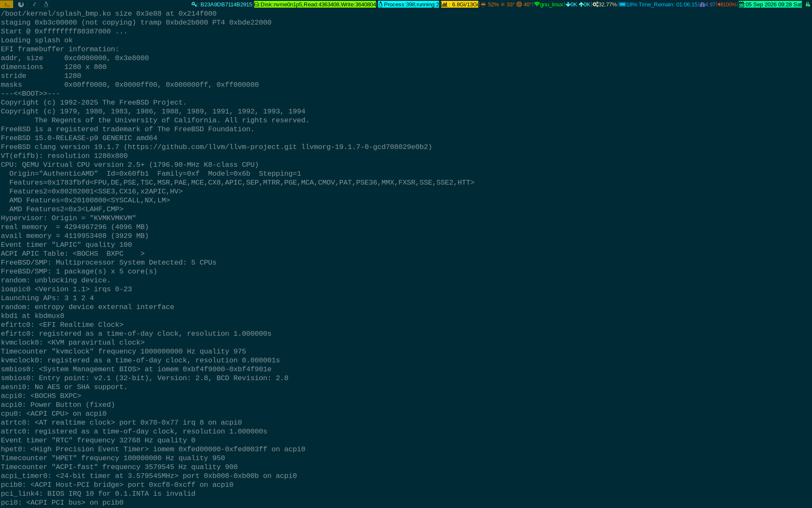Select the Emacs workspace icon
This screenshot has height=508, width=812.
(x=34, y=4)
